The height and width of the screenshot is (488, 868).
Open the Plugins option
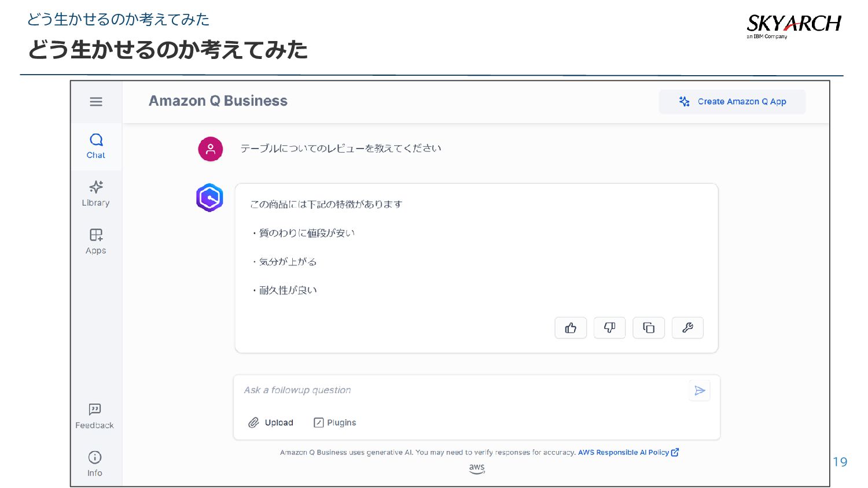click(x=334, y=423)
